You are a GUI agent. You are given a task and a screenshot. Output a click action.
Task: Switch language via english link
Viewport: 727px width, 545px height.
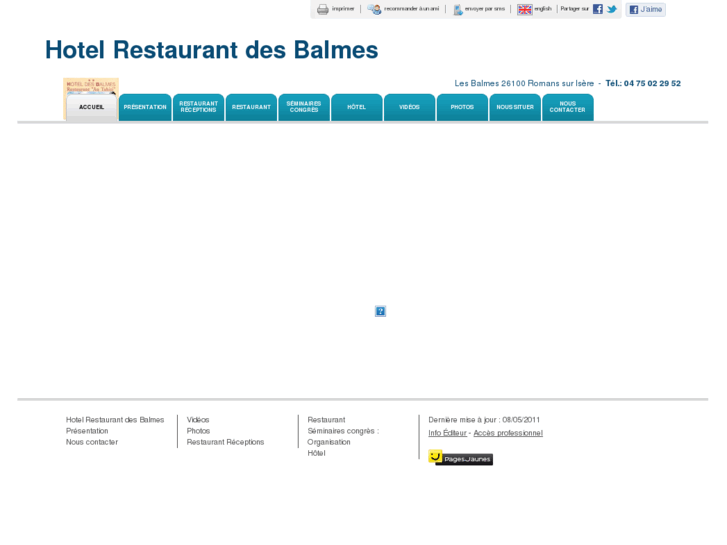pyautogui.click(x=543, y=9)
